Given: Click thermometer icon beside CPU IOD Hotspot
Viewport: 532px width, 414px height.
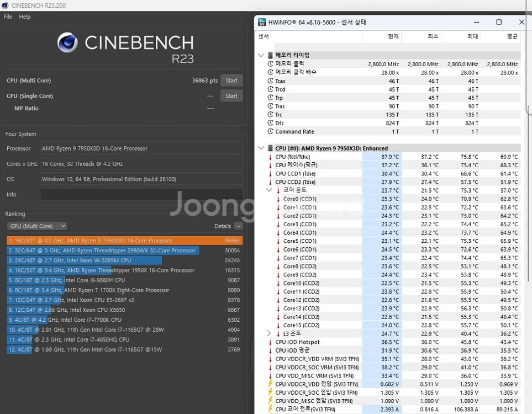Looking at the screenshot, I should 270,342.
